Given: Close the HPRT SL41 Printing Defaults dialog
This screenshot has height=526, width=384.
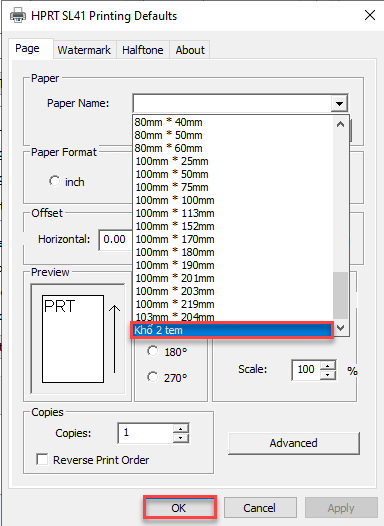Looking at the screenshot, I should point(370,15).
